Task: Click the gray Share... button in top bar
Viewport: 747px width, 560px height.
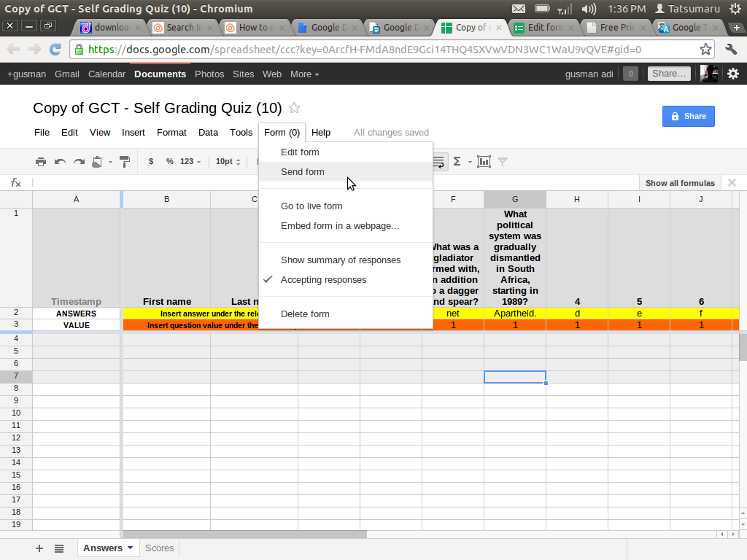Action: [x=669, y=74]
